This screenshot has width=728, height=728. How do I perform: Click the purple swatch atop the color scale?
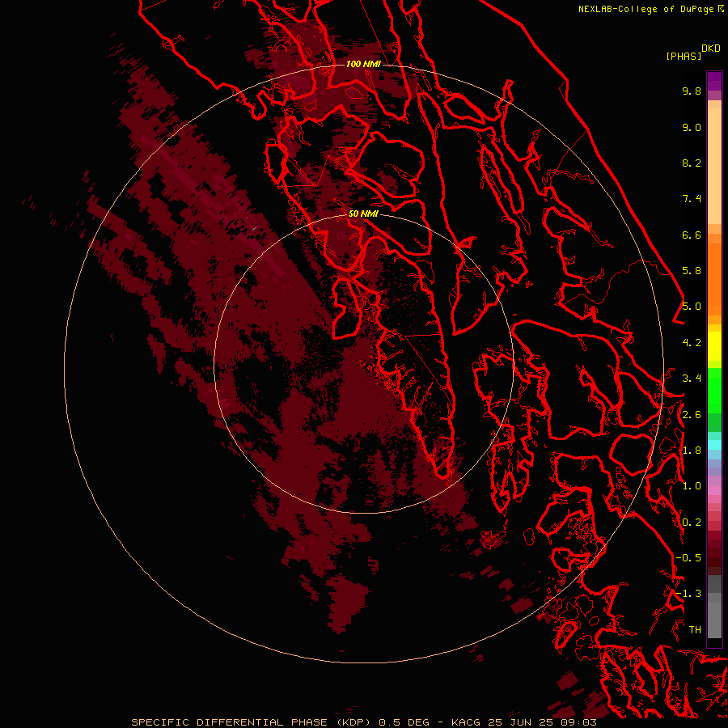click(x=714, y=81)
